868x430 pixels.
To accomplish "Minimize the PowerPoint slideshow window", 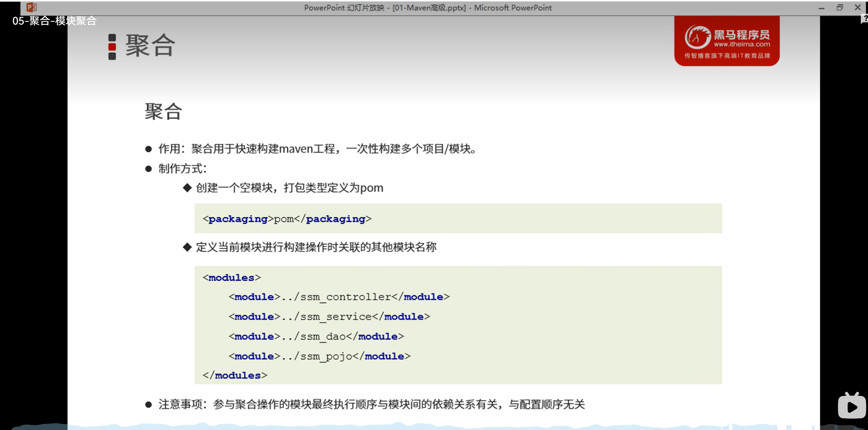I will (x=821, y=8).
